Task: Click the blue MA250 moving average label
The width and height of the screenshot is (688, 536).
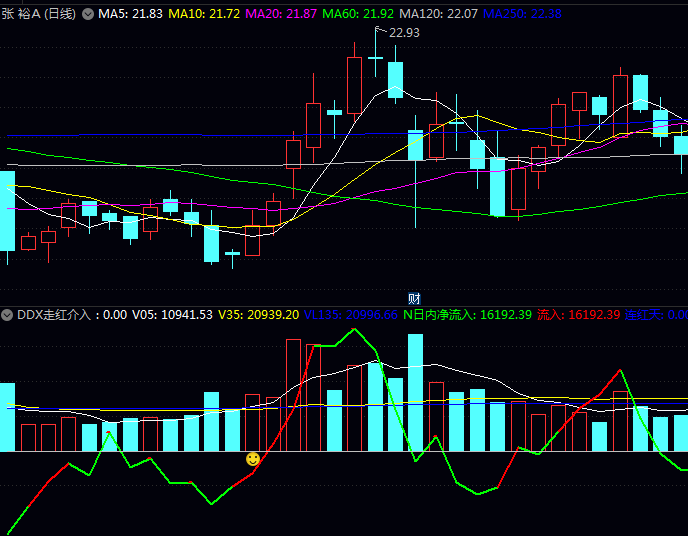Action: coord(521,14)
